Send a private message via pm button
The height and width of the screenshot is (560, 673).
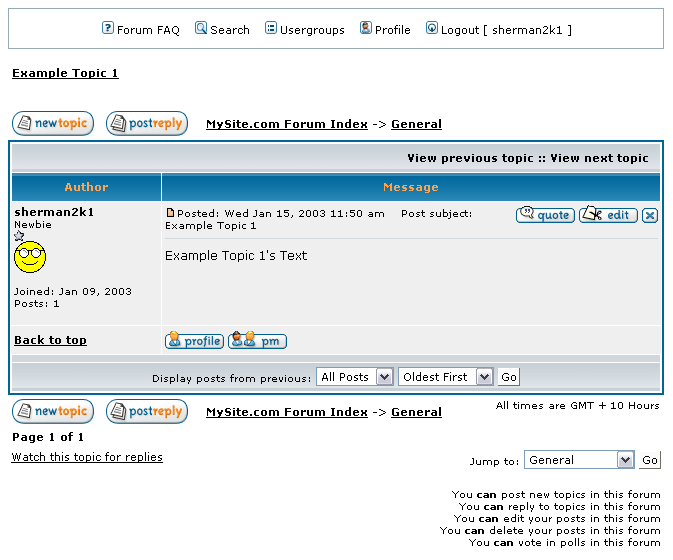pyautogui.click(x=257, y=341)
